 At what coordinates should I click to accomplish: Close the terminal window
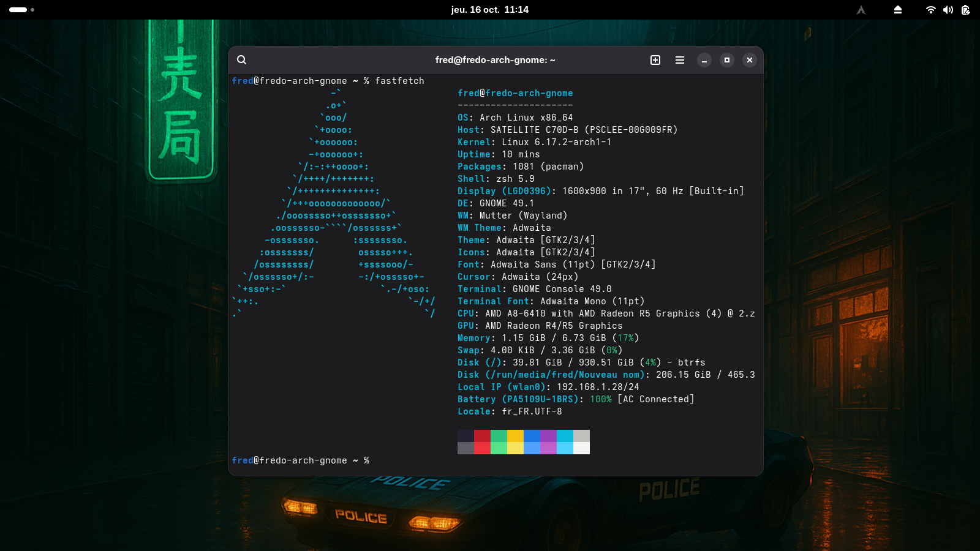point(750,60)
